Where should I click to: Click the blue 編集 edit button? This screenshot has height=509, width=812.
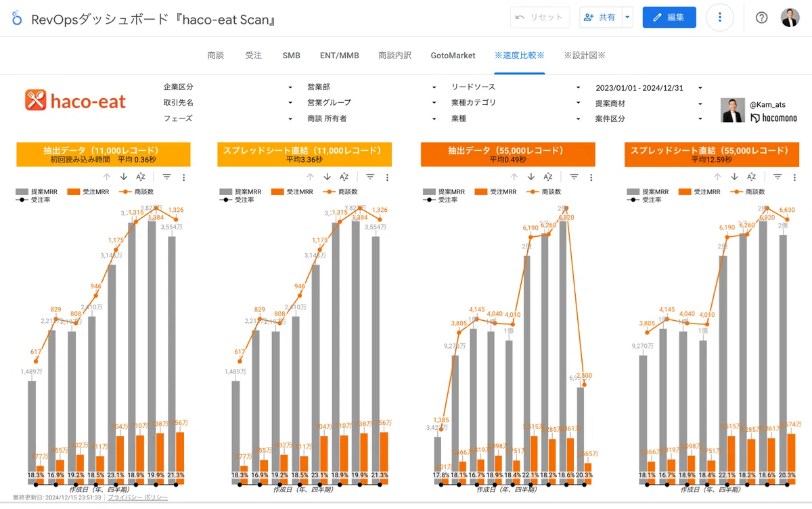point(669,18)
